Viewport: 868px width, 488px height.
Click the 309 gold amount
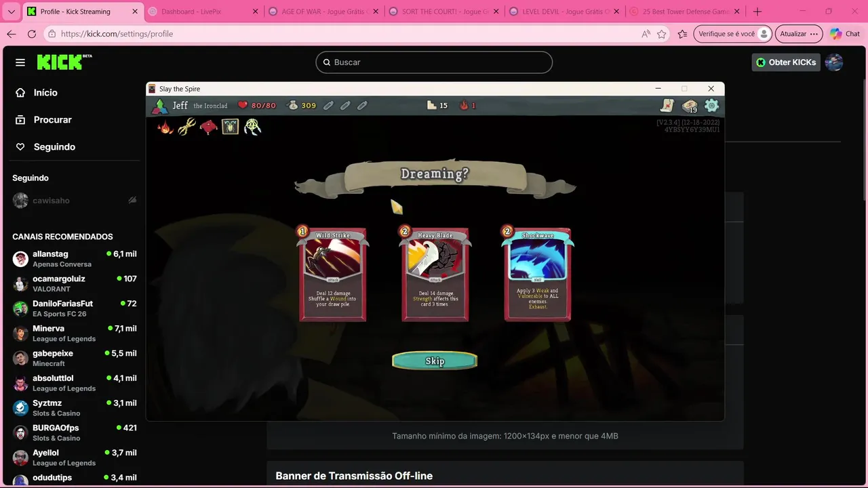pyautogui.click(x=309, y=105)
